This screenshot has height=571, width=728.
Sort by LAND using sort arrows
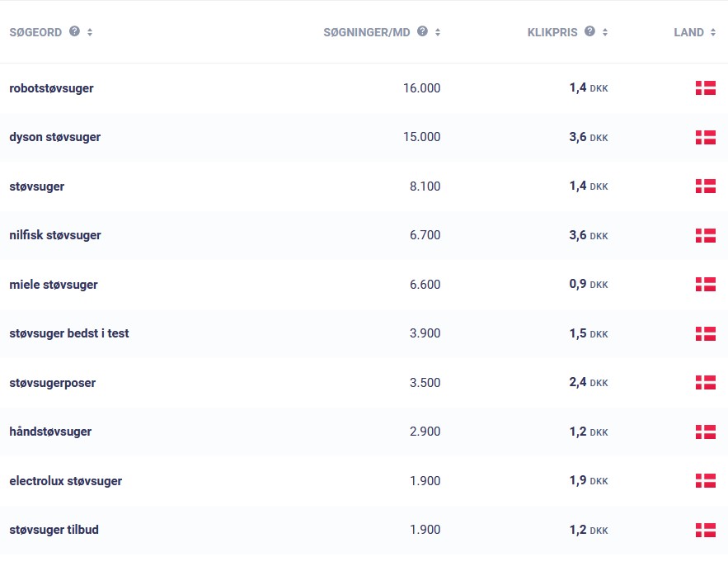point(713,32)
